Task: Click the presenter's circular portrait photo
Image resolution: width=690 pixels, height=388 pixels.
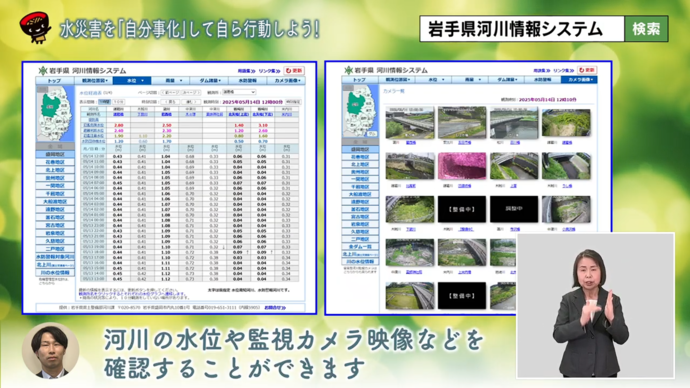Action: (50, 351)
